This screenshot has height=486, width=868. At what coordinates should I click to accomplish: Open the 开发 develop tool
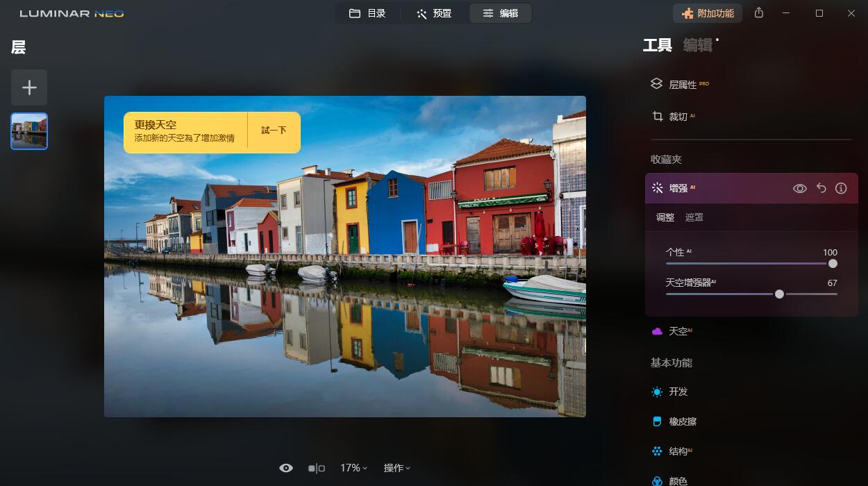677,392
